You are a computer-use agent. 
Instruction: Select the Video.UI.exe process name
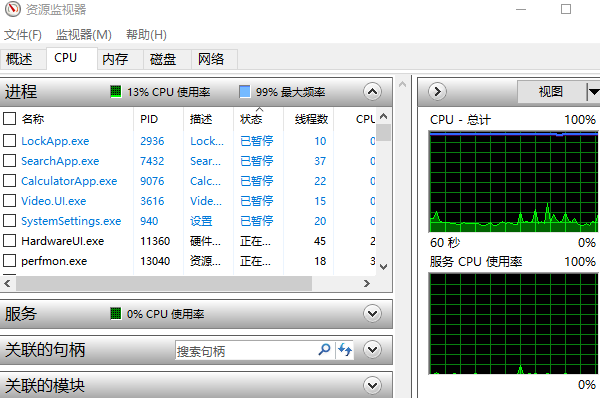54,201
